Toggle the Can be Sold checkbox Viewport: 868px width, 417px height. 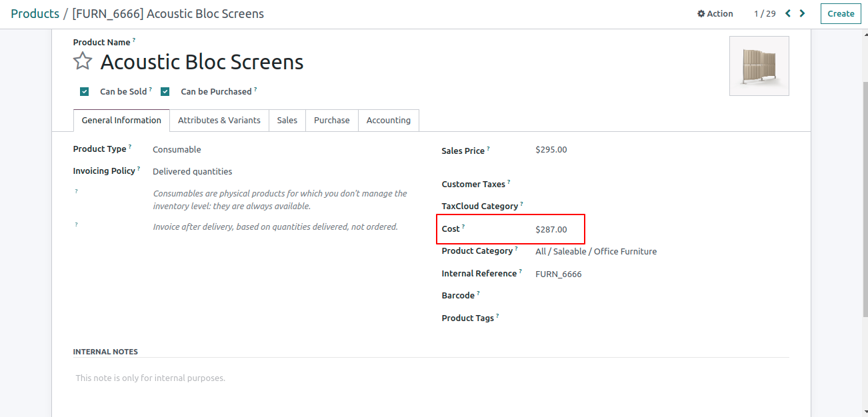point(84,92)
